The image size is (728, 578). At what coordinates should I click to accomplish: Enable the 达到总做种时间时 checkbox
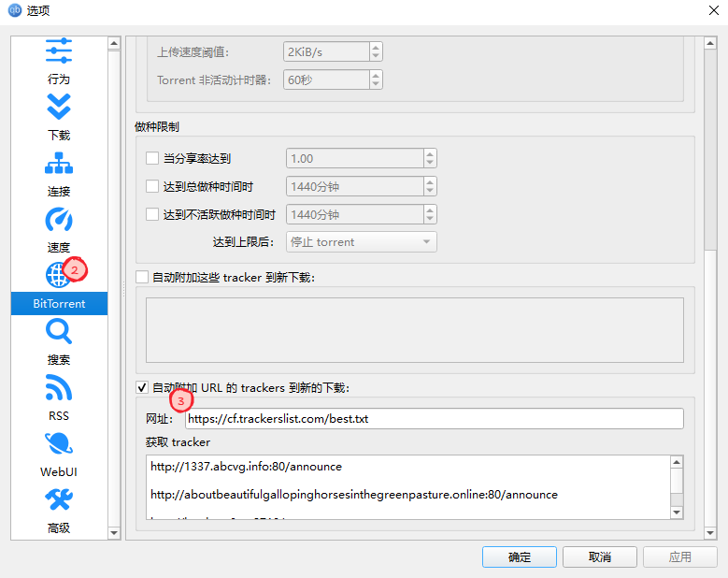coord(152,186)
